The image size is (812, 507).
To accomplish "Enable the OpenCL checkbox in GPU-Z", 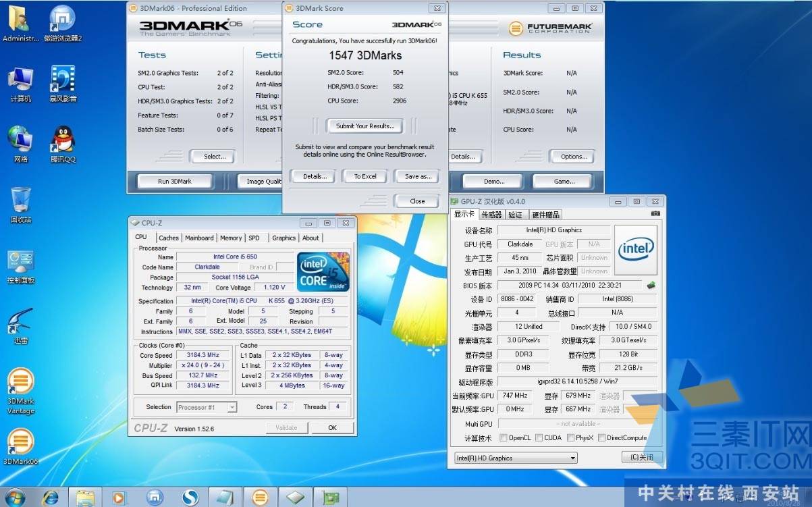I will [504, 437].
